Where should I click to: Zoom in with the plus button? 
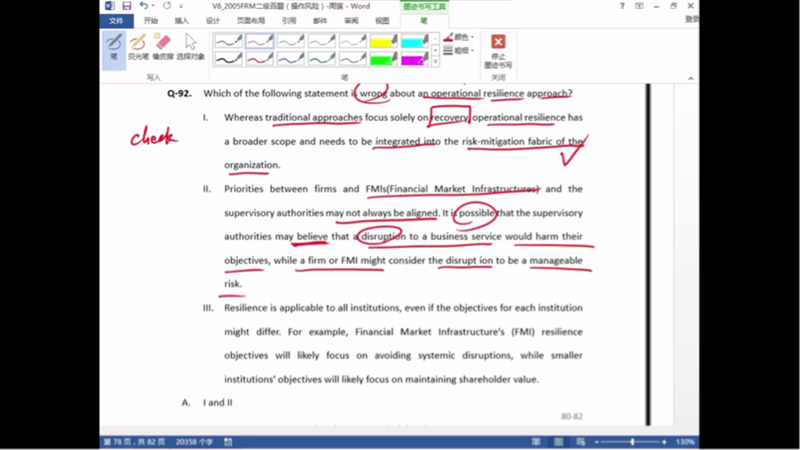click(664, 442)
